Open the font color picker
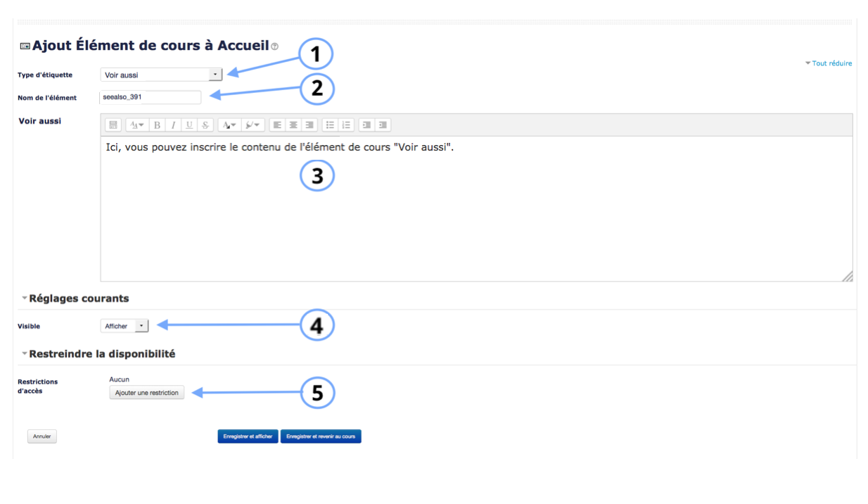868x504 pixels. (229, 125)
